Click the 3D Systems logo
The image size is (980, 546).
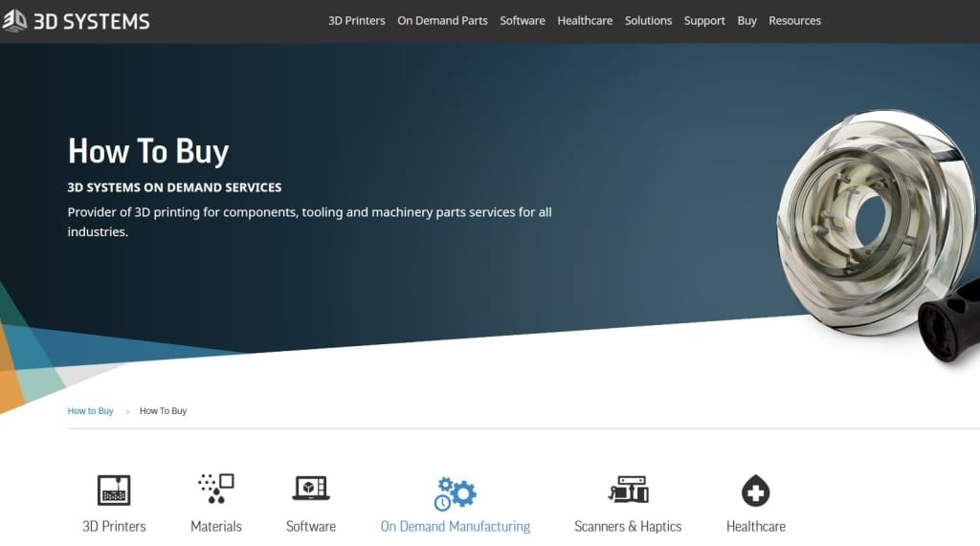76,21
